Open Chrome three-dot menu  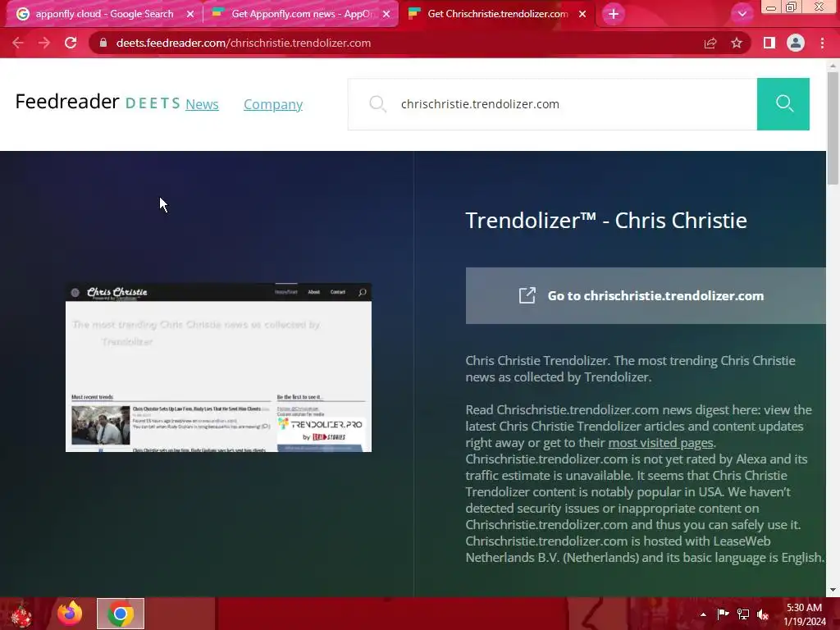(x=822, y=43)
